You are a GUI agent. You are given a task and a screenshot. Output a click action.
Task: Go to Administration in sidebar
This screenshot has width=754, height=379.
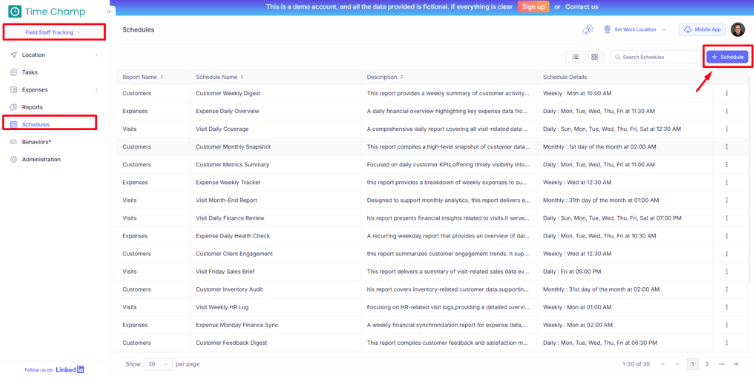tap(41, 159)
